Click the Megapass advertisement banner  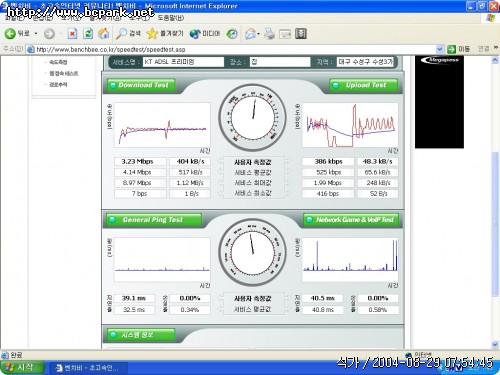click(439, 102)
